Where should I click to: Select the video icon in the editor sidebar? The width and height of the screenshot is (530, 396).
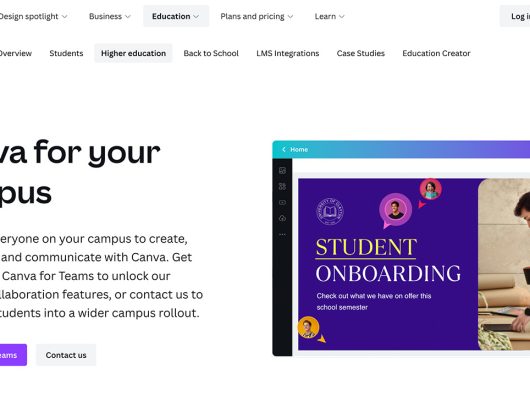pyautogui.click(x=282, y=202)
